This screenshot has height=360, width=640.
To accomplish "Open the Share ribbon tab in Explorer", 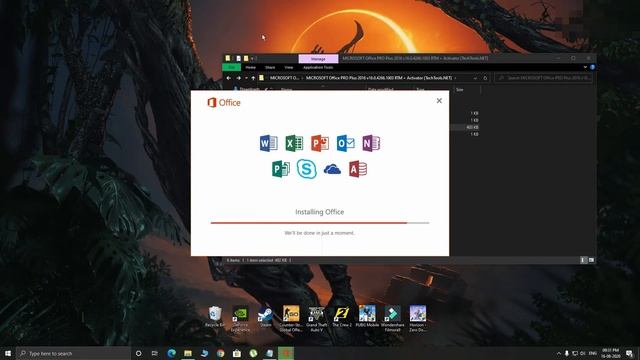I will point(270,67).
